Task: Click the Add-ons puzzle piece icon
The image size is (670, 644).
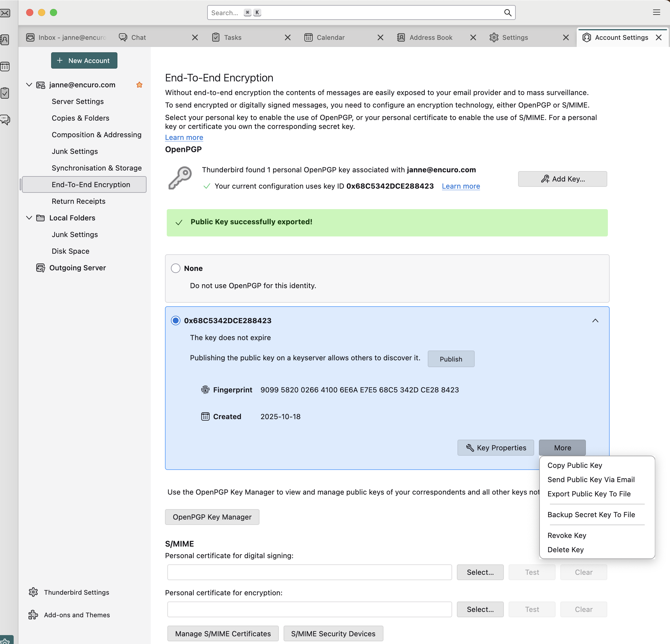Action: click(33, 615)
